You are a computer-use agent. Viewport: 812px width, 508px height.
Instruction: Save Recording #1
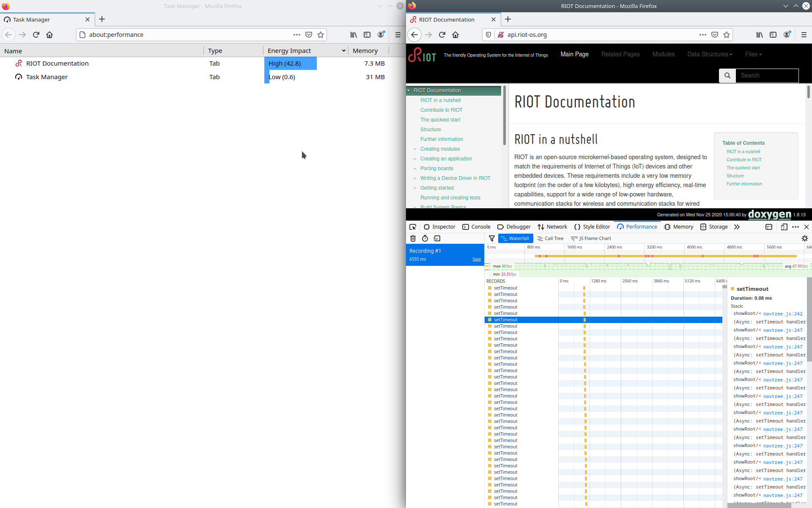[x=477, y=259]
